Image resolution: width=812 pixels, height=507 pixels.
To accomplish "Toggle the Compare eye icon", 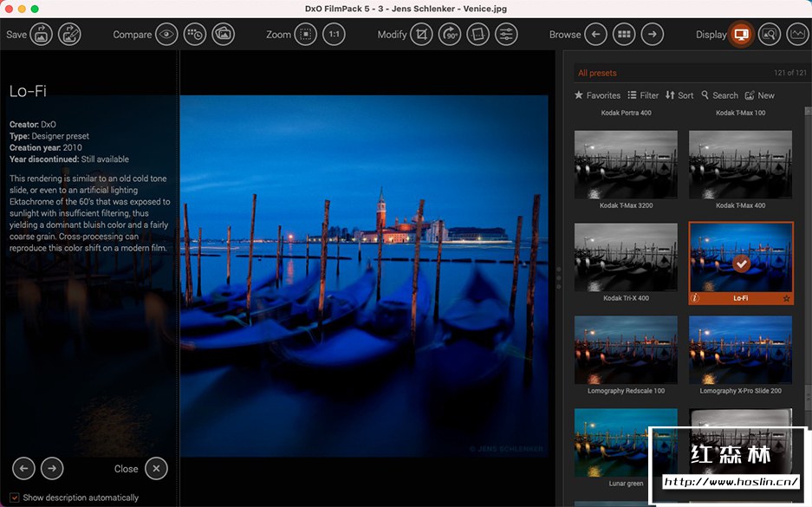I will click(166, 35).
